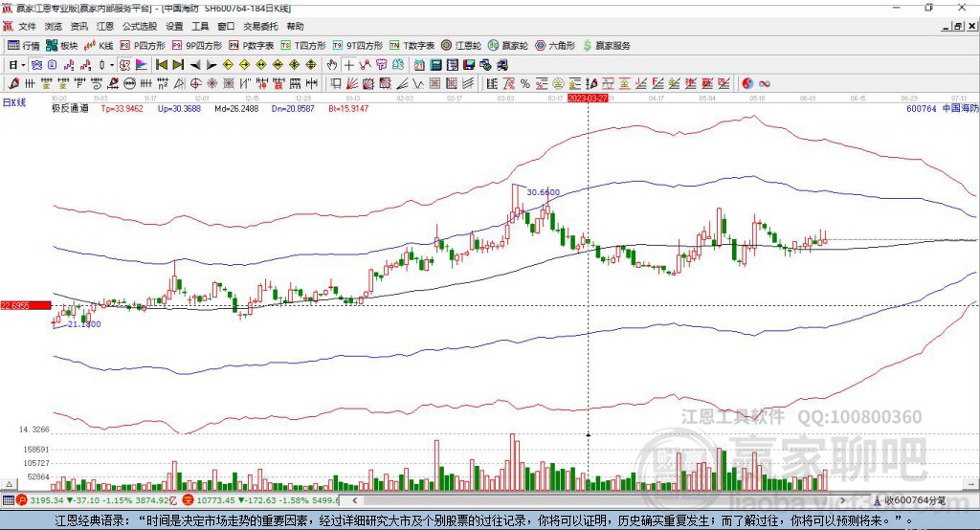The width and height of the screenshot is (980, 530).
Task: Open the calculator icon in toolbar
Action: coord(435,65)
